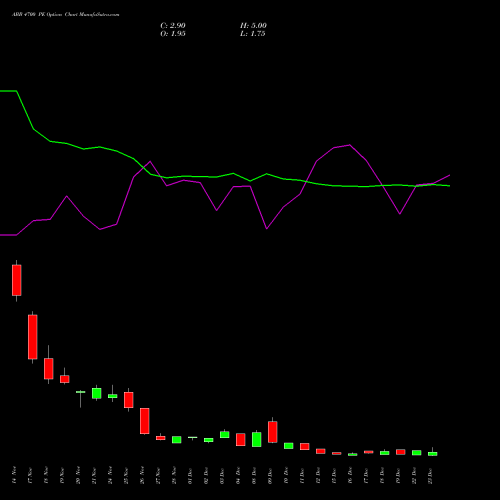Select the close value C: 2.90
The height and width of the screenshot is (500, 500).
pyautogui.click(x=173, y=26)
